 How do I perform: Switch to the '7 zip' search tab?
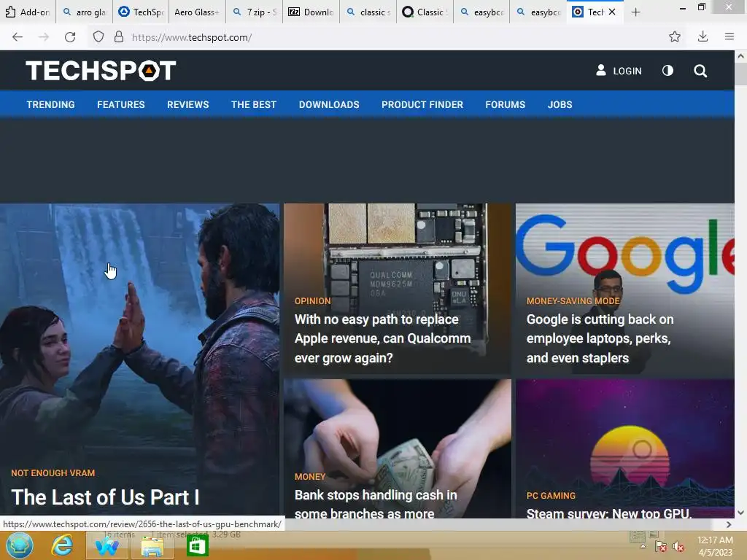(x=255, y=12)
